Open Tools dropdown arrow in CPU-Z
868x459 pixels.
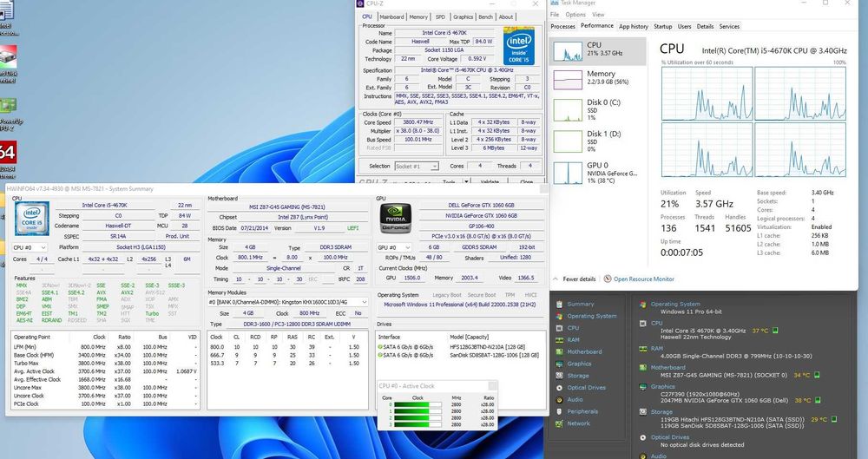[467, 181]
